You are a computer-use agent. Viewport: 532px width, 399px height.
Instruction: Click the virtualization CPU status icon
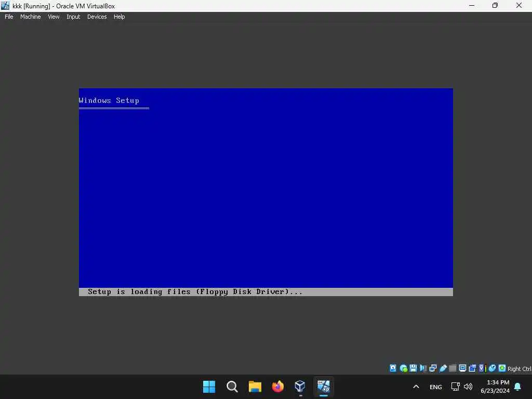(x=483, y=368)
